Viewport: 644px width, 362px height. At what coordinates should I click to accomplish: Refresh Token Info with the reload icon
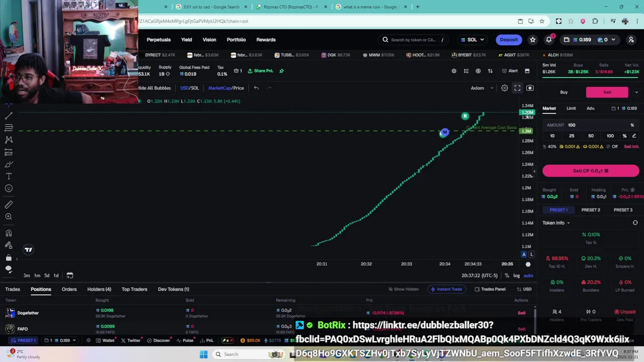[635, 223]
